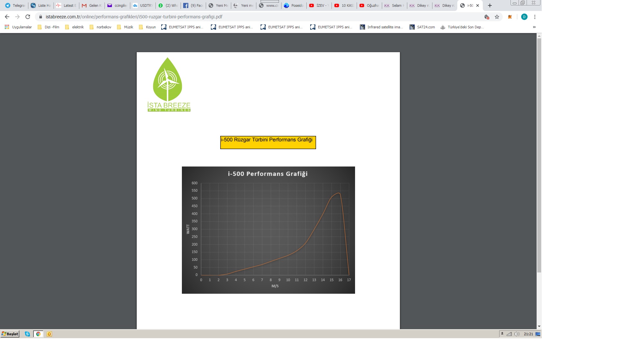Click the '17' x-axis value
The image size is (644, 362).
349,280
